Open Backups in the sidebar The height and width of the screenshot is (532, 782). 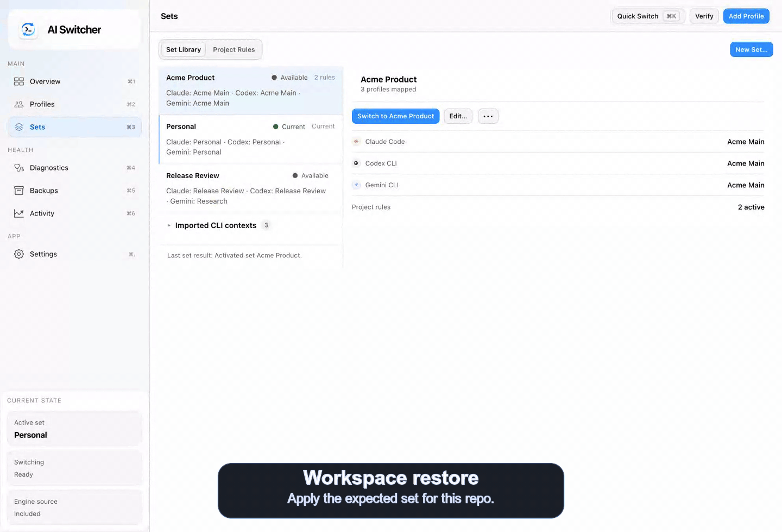point(74,191)
